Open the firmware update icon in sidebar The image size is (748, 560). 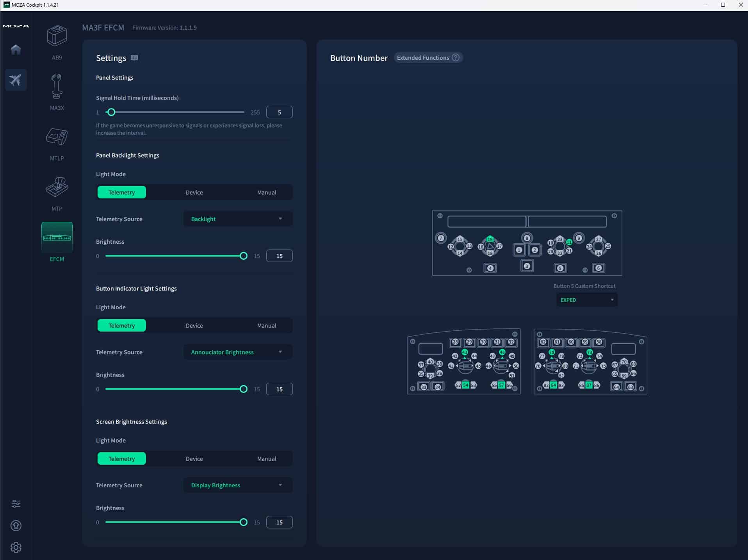pos(16,526)
